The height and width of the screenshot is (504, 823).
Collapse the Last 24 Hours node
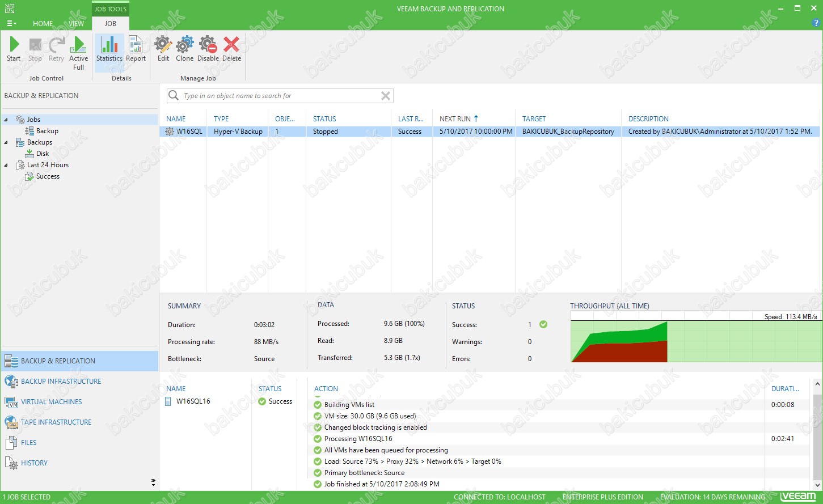pos(6,165)
